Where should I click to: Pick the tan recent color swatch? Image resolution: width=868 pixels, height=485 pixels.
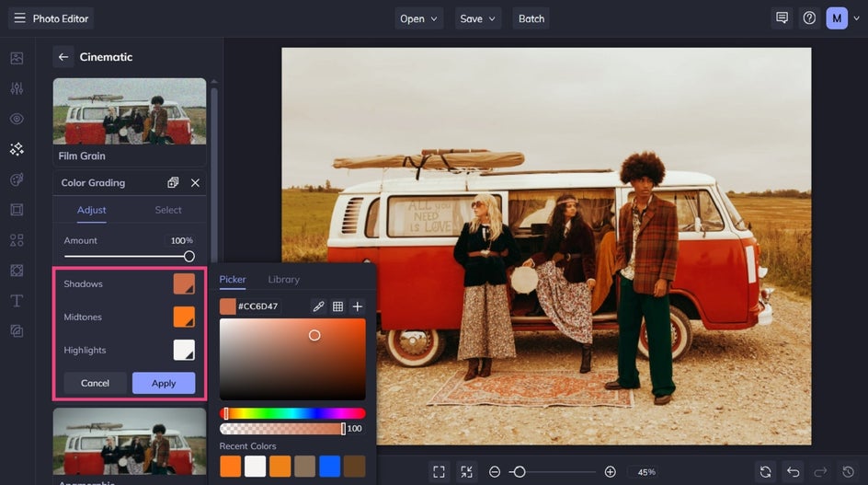[x=305, y=467]
